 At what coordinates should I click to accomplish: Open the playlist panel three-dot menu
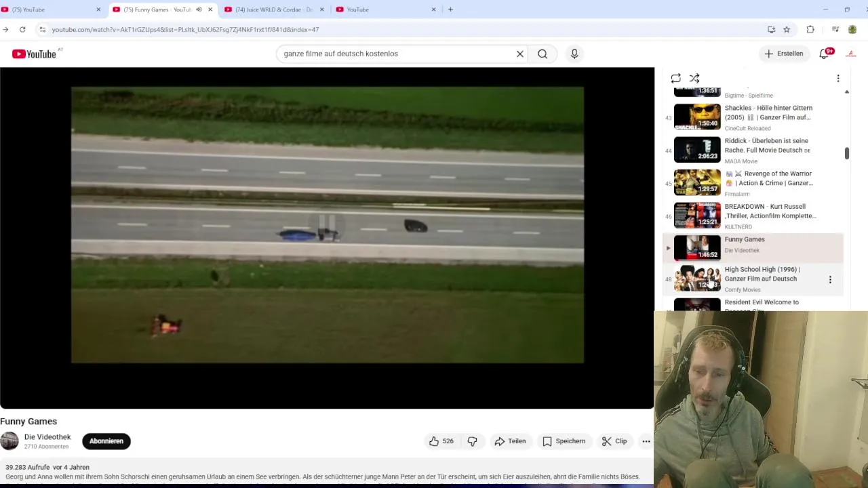838,79
